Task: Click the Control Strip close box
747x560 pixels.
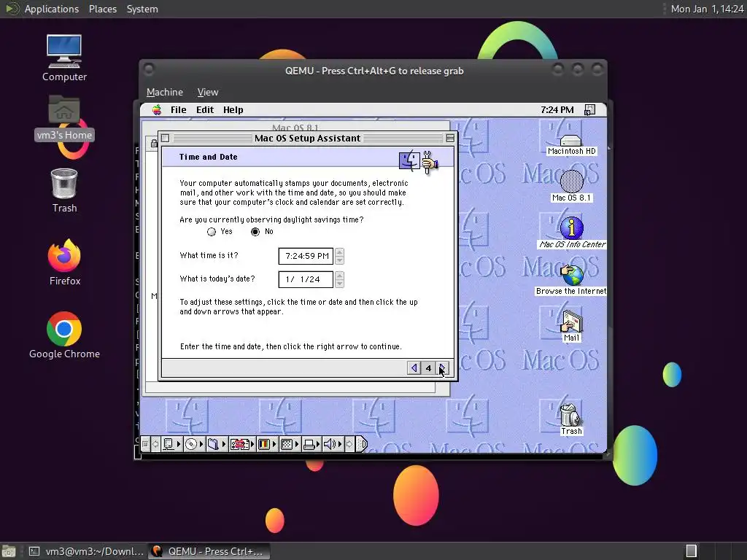Action: (145, 444)
